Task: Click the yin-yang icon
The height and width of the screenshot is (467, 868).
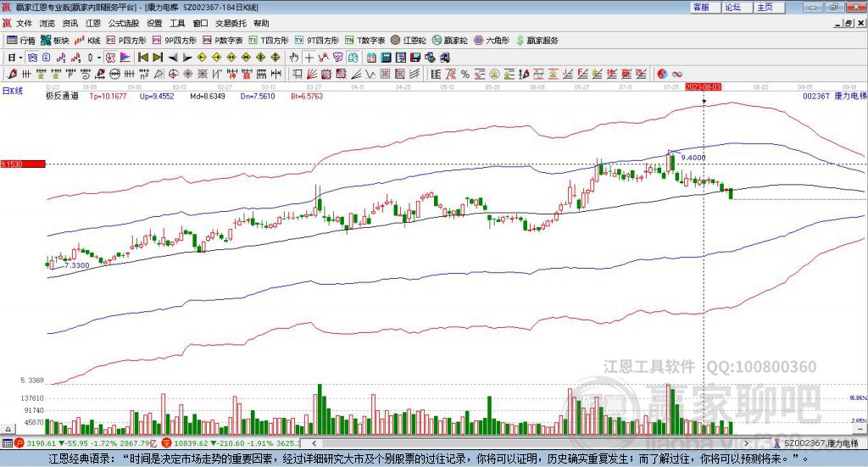Action: [661, 74]
